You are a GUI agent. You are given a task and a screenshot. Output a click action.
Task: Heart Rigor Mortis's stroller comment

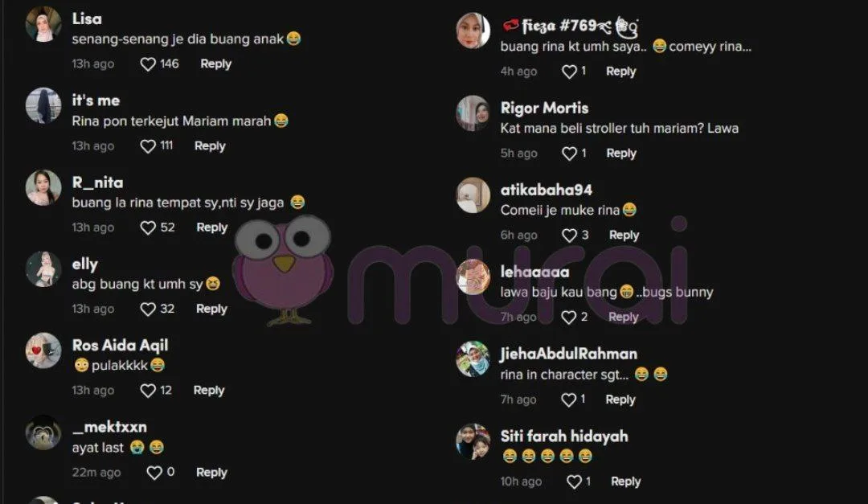coord(569,154)
